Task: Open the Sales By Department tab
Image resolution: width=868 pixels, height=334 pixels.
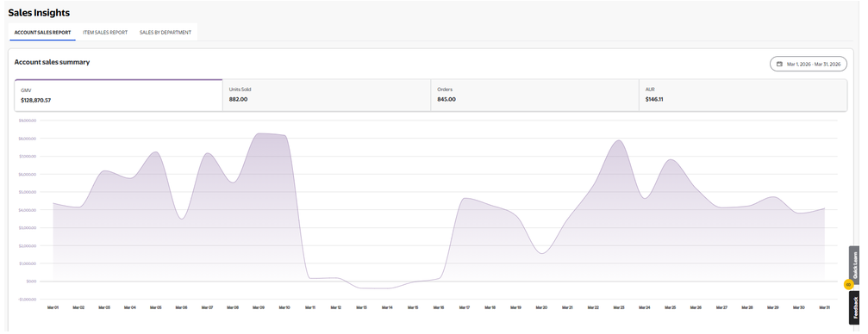Action: tap(165, 32)
